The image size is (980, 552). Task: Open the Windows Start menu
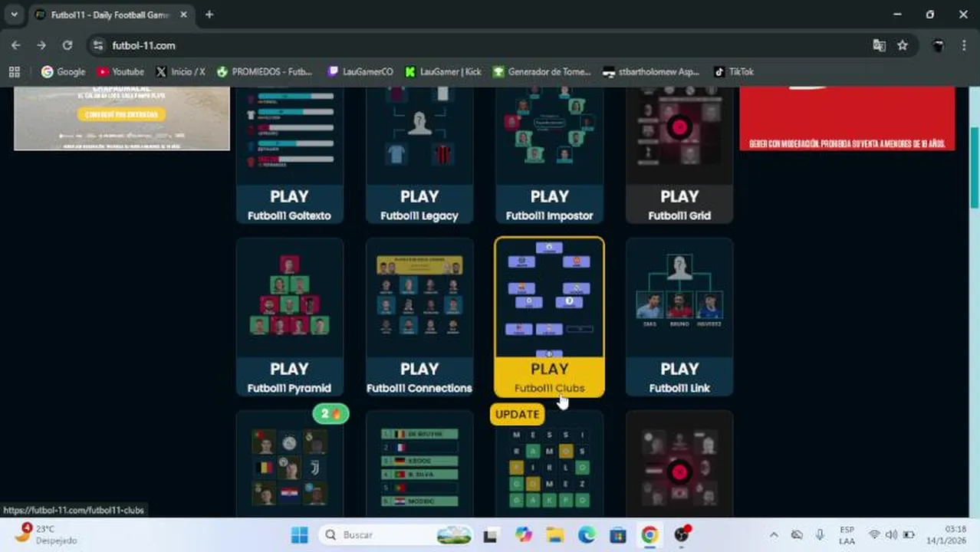point(300,535)
